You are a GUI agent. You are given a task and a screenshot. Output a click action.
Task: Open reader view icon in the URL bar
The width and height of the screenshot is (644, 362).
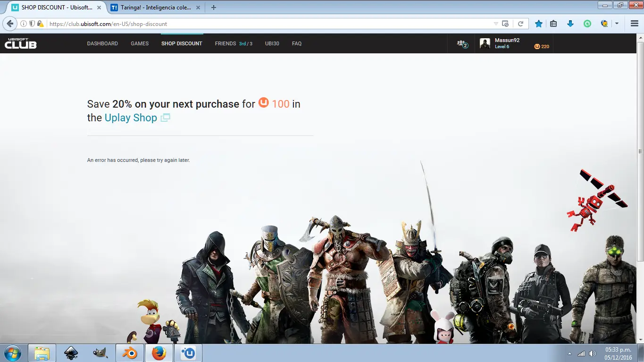click(x=505, y=24)
